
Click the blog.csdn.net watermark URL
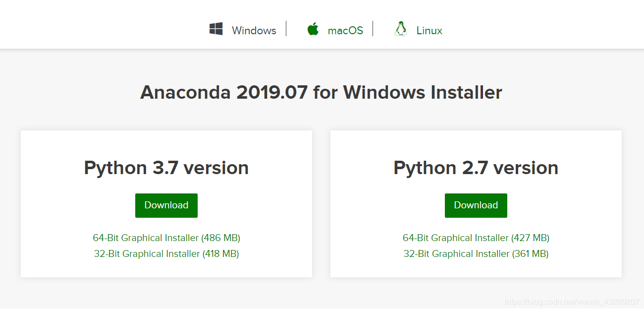(571, 302)
